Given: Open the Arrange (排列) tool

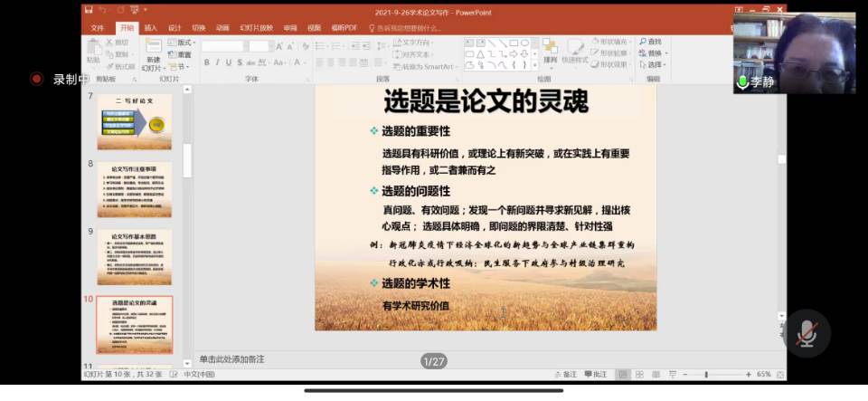Looking at the screenshot, I should [x=550, y=53].
